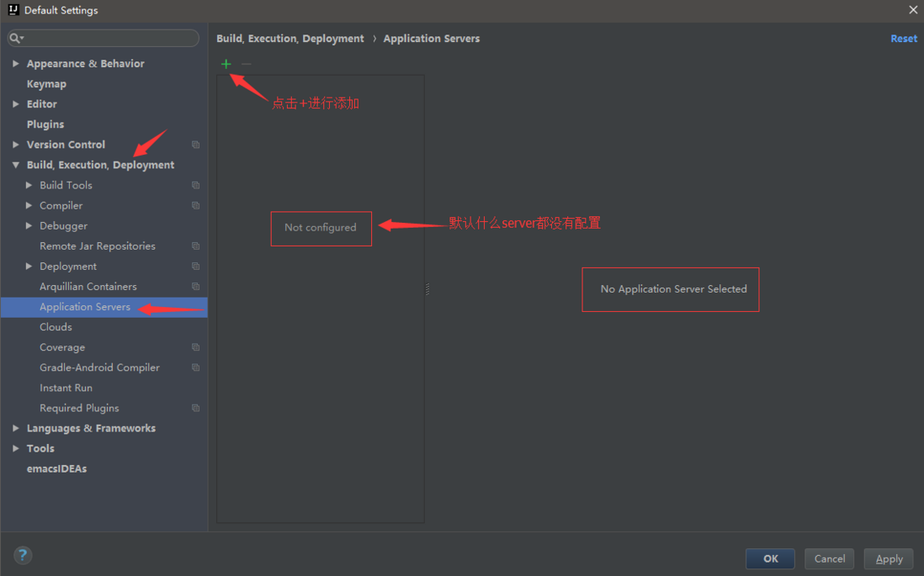Open Coverage settings
The width and height of the screenshot is (924, 576).
point(62,347)
